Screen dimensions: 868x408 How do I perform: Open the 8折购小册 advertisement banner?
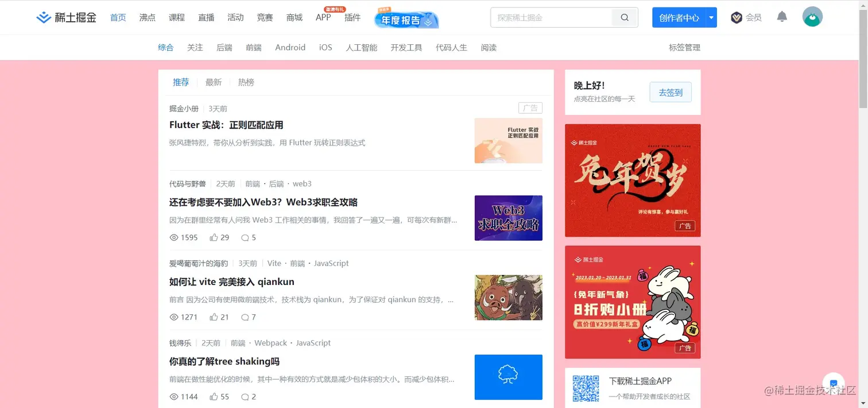[x=633, y=302]
